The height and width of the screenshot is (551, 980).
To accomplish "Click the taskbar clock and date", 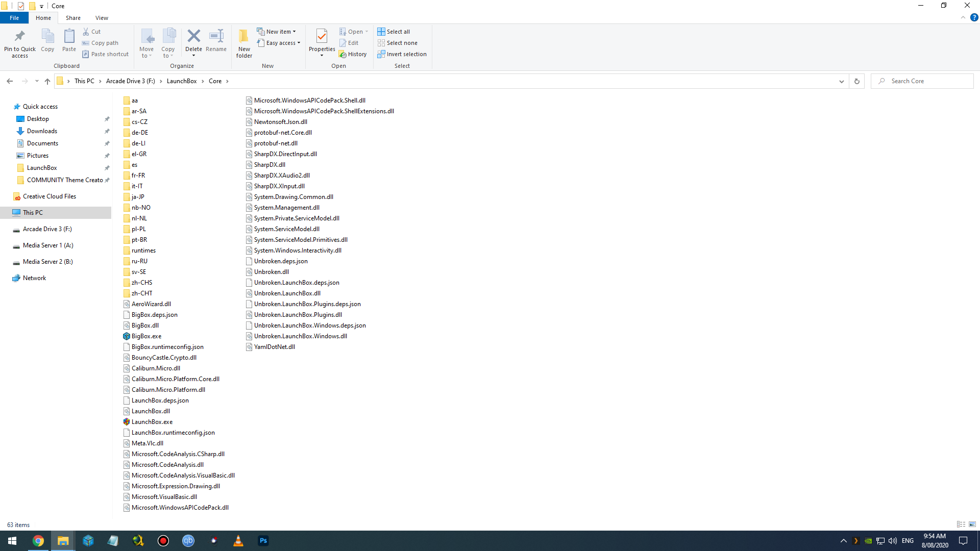I will coord(935,541).
